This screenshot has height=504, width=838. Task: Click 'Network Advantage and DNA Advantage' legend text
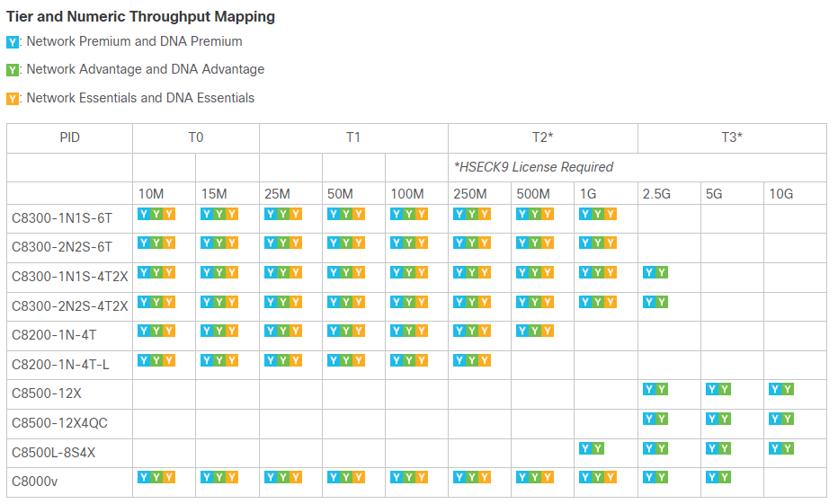[146, 69]
